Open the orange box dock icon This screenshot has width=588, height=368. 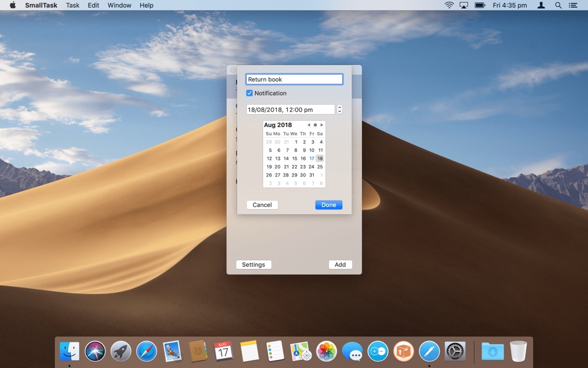[404, 351]
